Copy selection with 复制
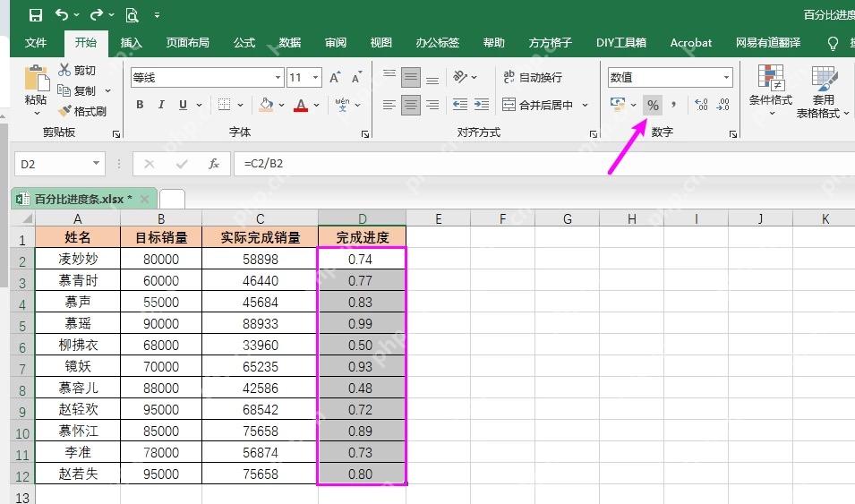Screen dimensions: 855x504 click(77, 90)
